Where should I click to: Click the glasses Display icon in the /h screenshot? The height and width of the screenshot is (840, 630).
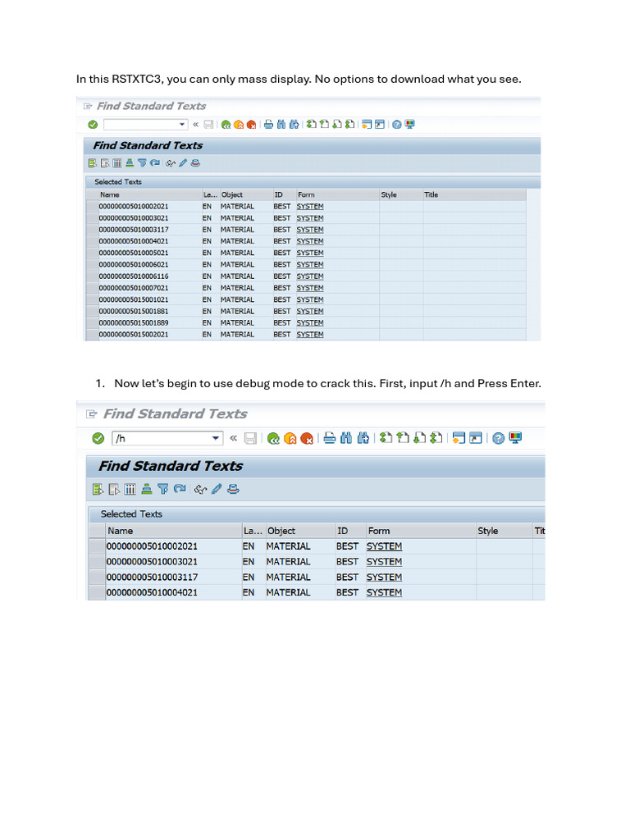coord(200,489)
